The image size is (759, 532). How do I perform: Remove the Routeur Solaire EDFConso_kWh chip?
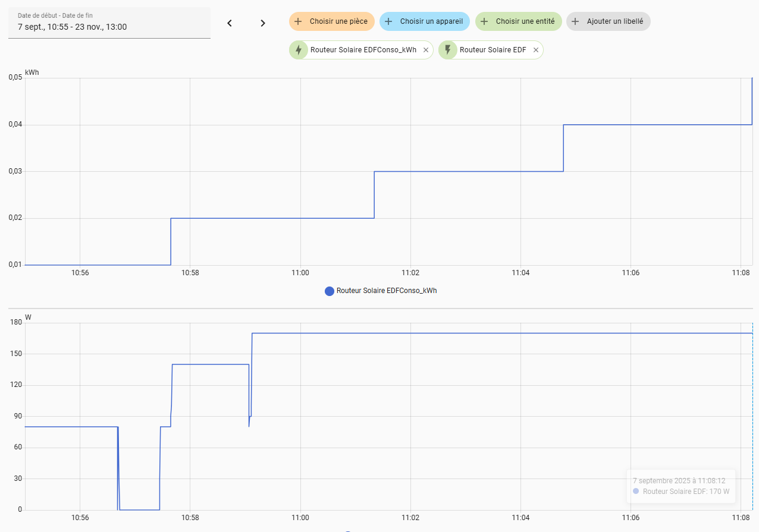(x=425, y=51)
